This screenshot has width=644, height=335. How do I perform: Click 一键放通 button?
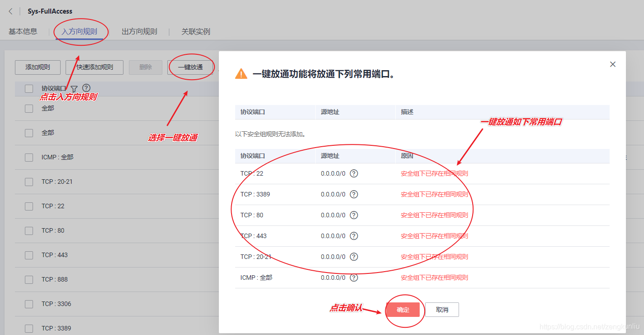[x=190, y=67]
